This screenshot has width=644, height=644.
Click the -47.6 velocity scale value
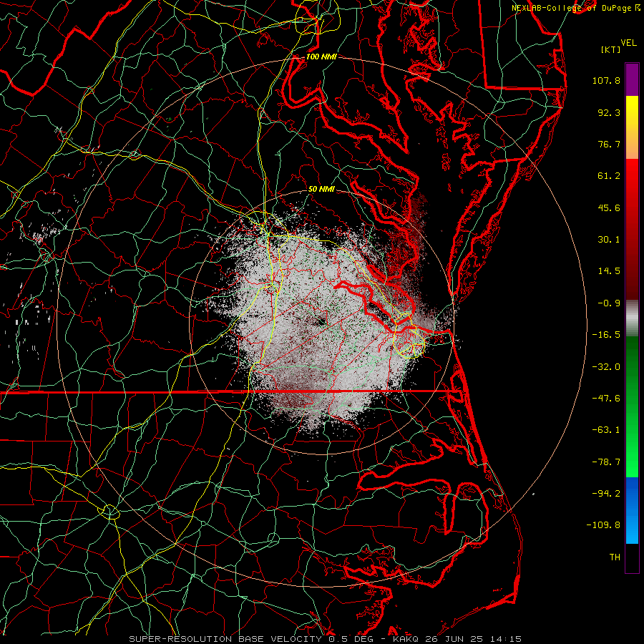coord(606,399)
